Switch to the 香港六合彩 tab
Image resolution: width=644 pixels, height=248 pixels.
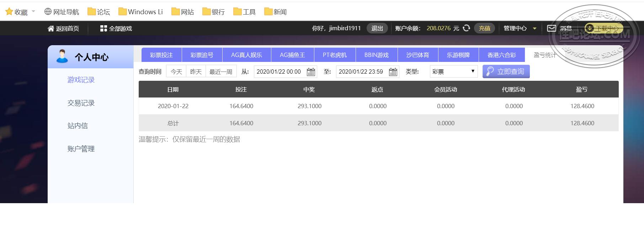pos(502,55)
